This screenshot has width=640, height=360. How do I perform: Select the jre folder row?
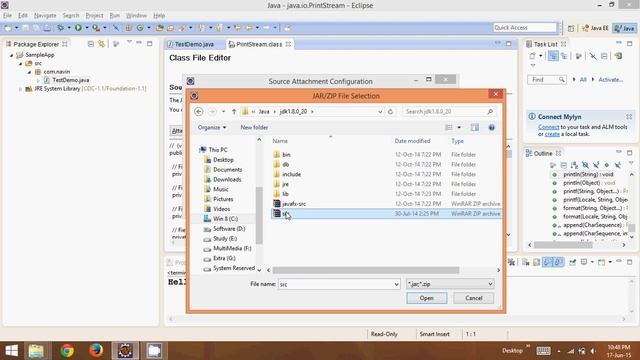point(386,184)
